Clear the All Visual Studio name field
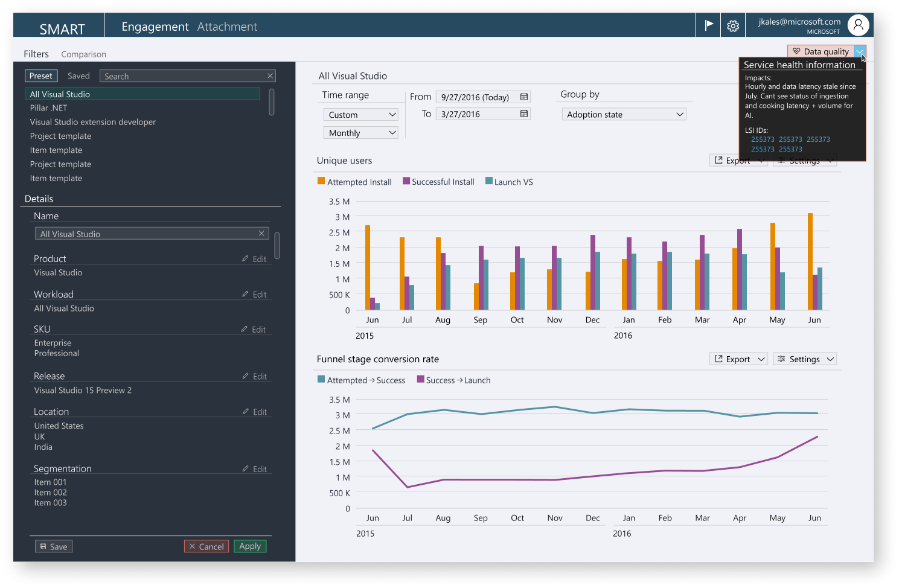 [261, 233]
